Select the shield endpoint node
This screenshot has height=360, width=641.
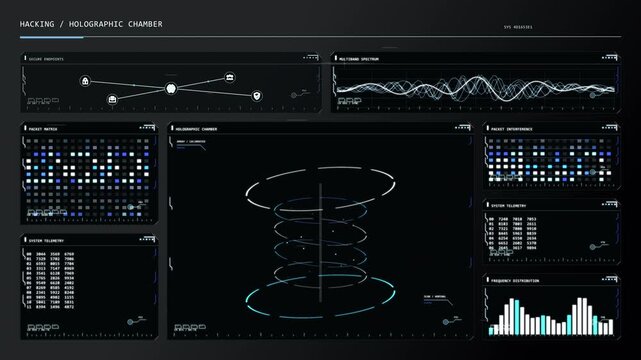point(256,96)
